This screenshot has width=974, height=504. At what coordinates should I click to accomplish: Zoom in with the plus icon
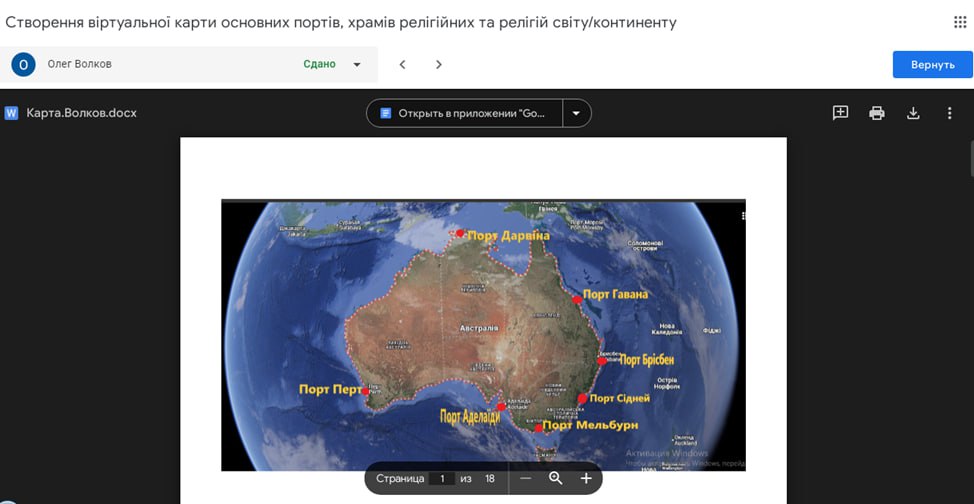[586, 479]
